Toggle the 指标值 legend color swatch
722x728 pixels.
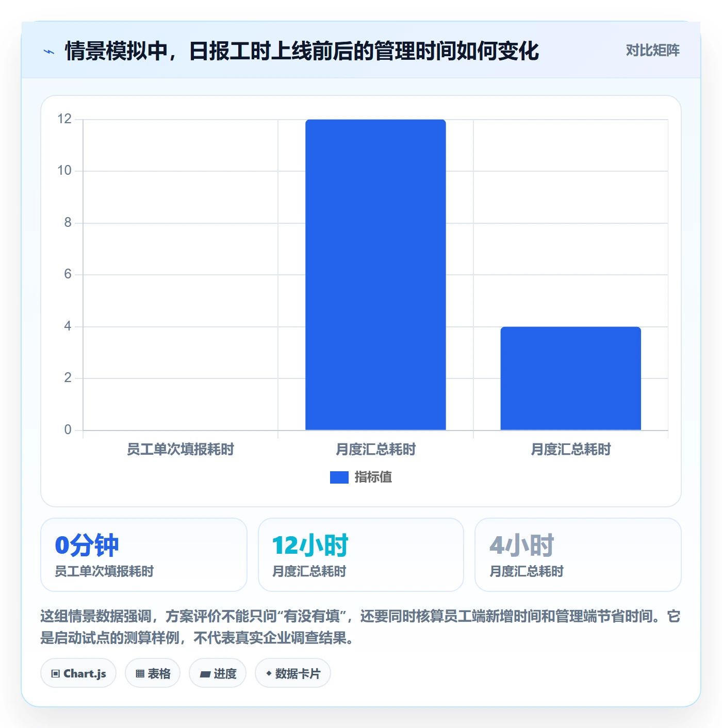coord(339,477)
